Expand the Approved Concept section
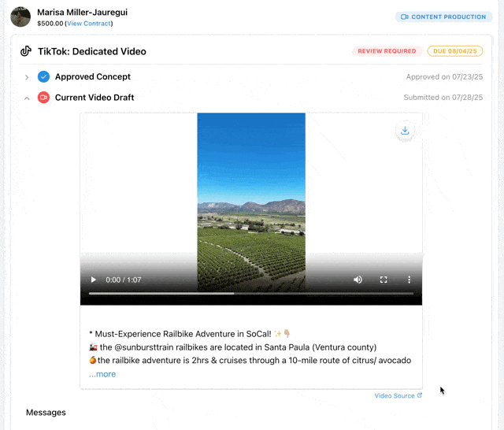The width and height of the screenshot is (504, 430). pyautogui.click(x=27, y=77)
